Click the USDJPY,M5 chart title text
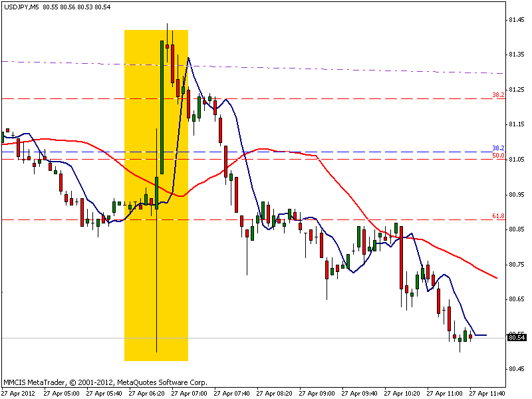This screenshot has width=532, height=399. coord(21,7)
